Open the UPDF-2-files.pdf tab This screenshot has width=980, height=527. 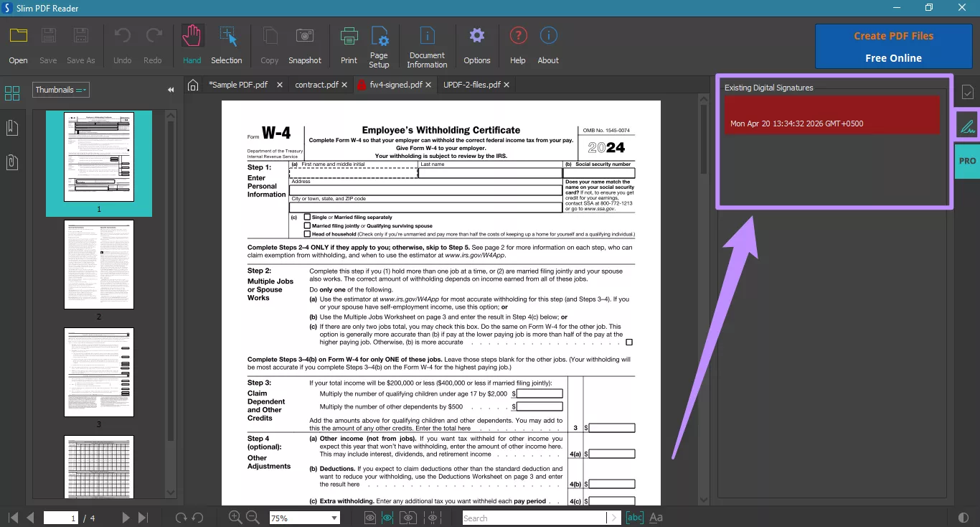472,84
